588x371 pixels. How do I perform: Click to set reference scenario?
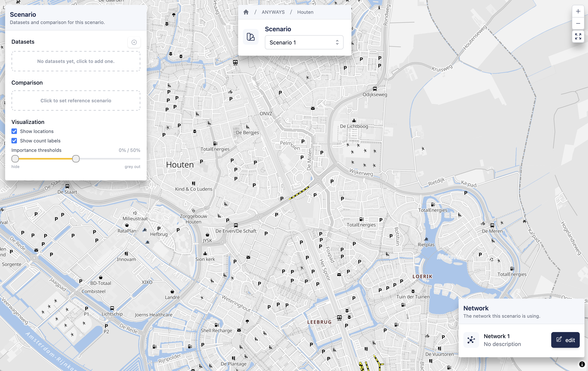[76, 100]
